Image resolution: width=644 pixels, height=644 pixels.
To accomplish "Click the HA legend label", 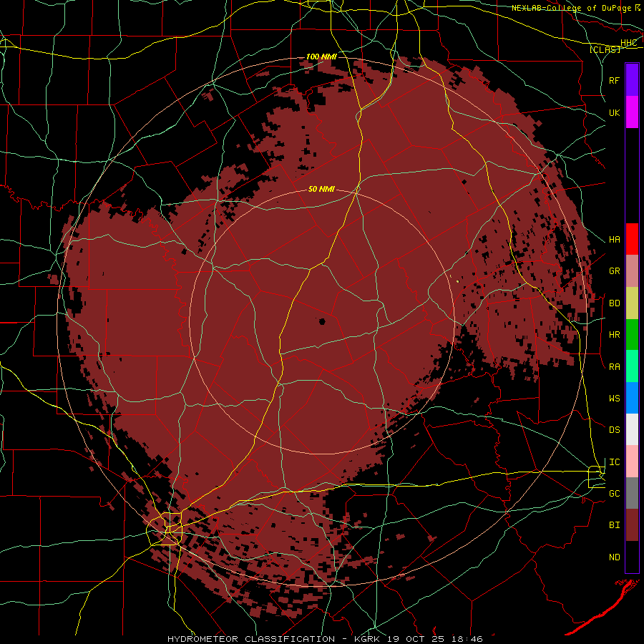I will pos(614,239).
